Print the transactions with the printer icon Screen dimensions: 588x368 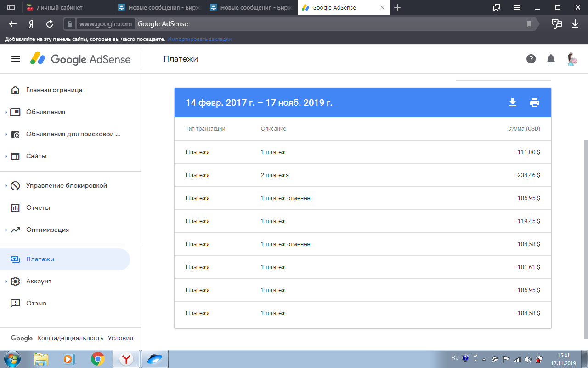pos(535,103)
